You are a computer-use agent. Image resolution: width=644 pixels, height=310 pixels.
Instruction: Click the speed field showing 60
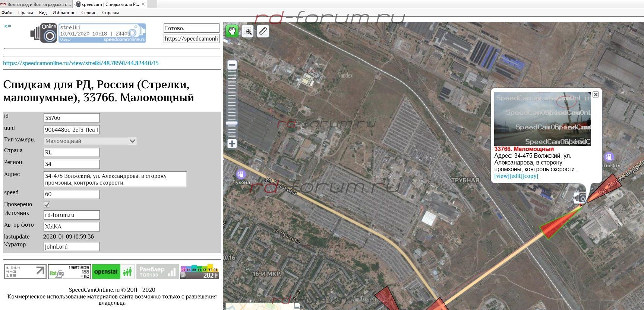(72, 194)
